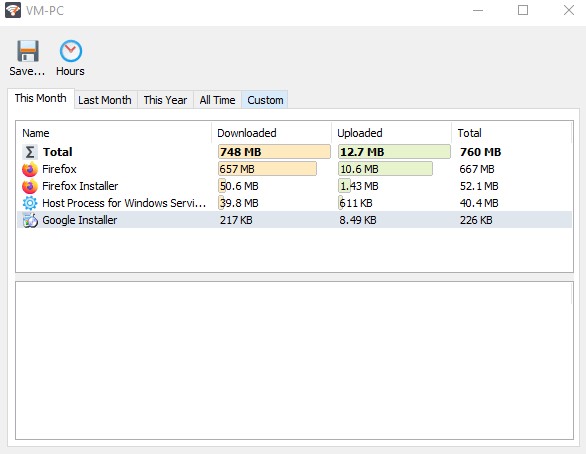
Task: Select the This Month tab
Action: (41, 98)
